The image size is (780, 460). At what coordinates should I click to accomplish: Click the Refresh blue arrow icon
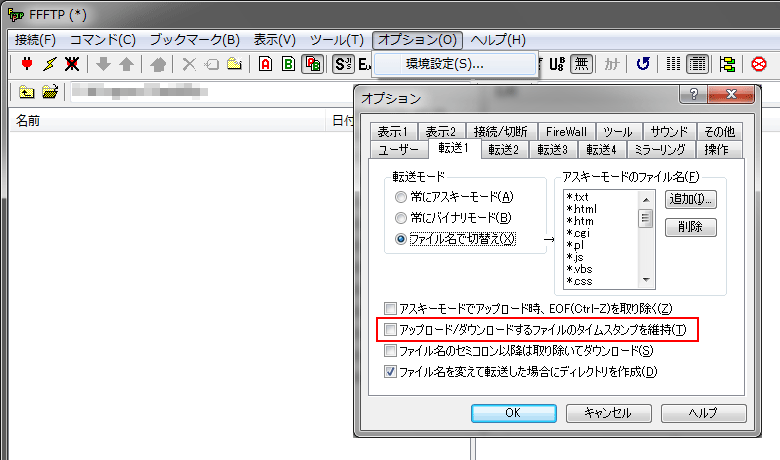coord(643,64)
